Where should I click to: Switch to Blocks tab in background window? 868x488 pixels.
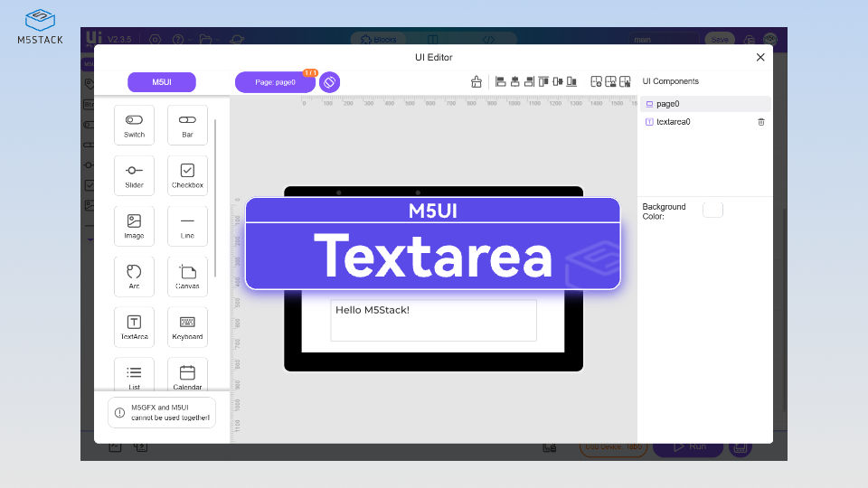379,39
